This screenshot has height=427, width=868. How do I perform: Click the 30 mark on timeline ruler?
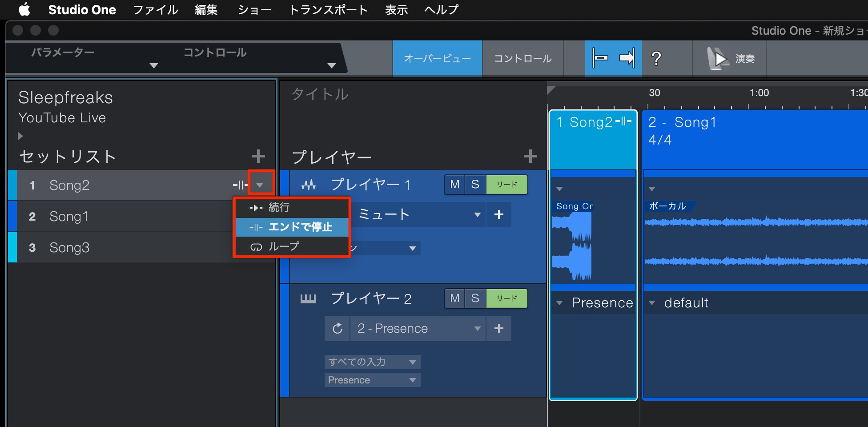654,93
